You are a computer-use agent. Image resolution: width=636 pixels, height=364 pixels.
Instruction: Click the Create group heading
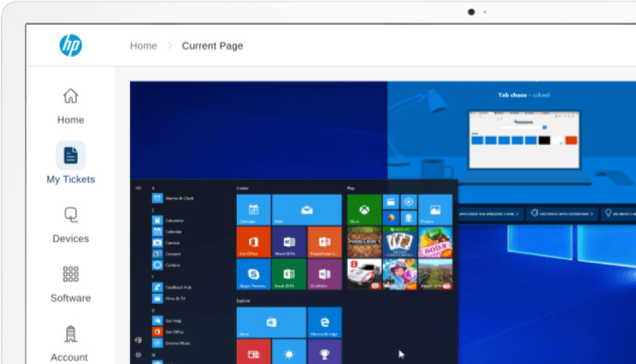pos(242,188)
